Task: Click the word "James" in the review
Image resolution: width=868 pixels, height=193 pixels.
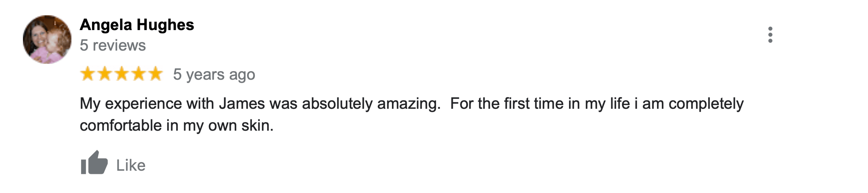Action: pyautogui.click(x=242, y=104)
